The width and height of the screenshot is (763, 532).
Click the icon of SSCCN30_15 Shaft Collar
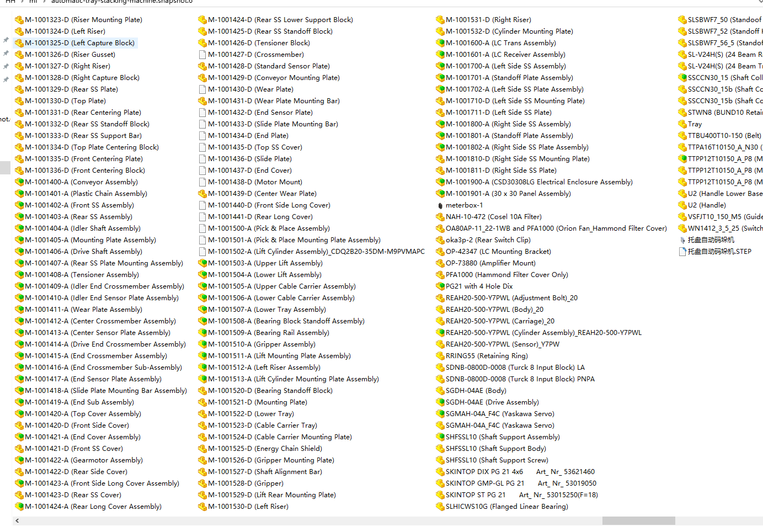click(682, 78)
